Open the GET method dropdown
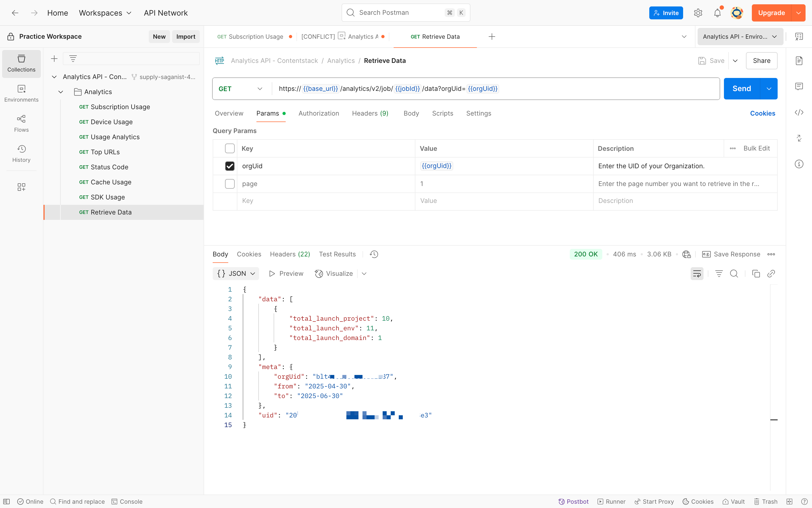Viewport: 812px width, 508px height. [240, 89]
